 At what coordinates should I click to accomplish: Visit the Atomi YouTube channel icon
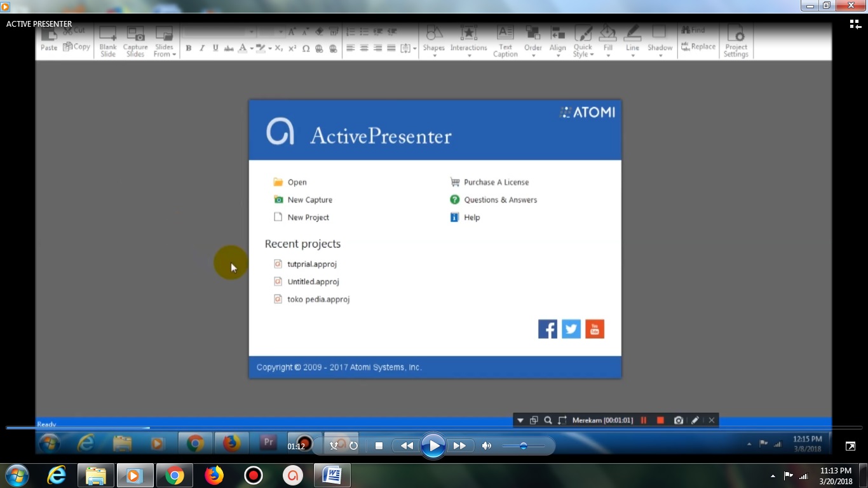pos(595,329)
